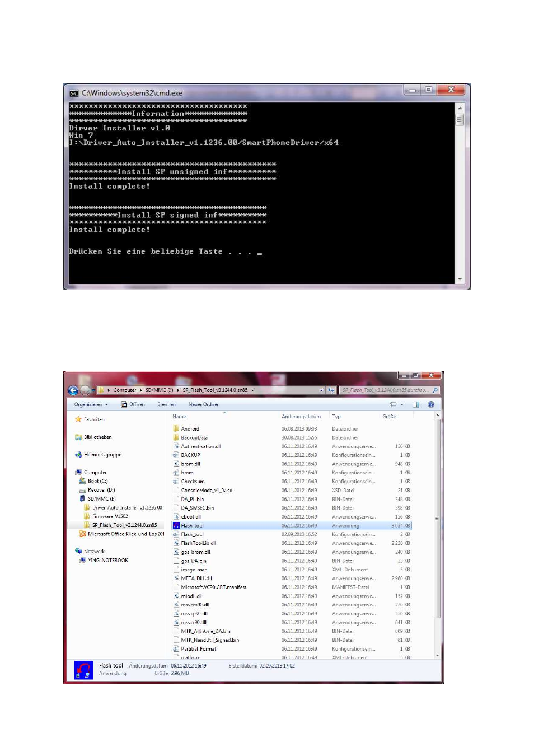Image resolution: width=534 pixels, height=756 pixels.
Task: Select the BACKUP configuration file icon
Action: click(x=176, y=455)
